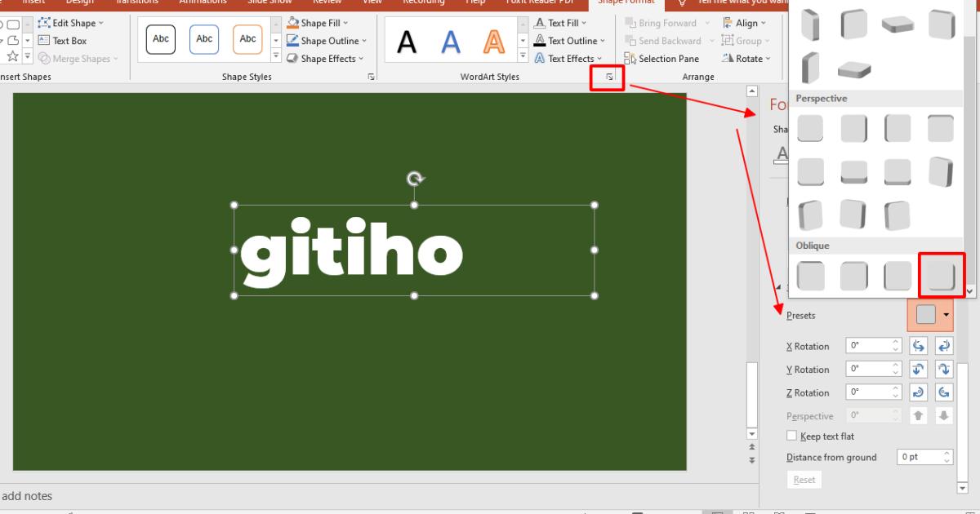Click the Distance from ground field
Screen dimensions: 980x514
pyautogui.click(x=924, y=457)
